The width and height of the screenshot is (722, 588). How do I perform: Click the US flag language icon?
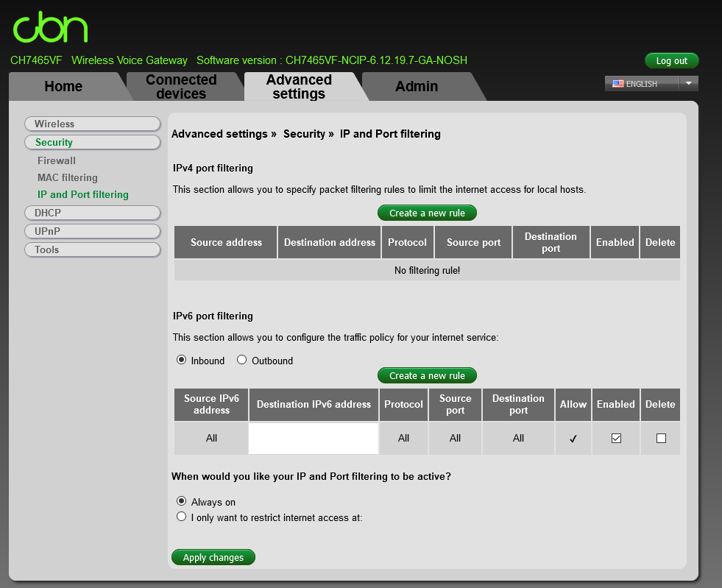point(618,84)
